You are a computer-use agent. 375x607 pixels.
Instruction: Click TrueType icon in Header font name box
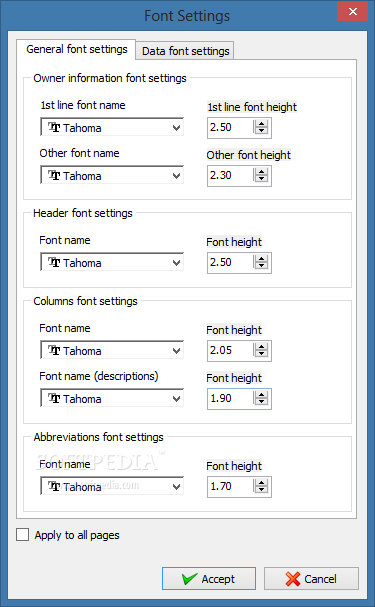[x=54, y=262]
